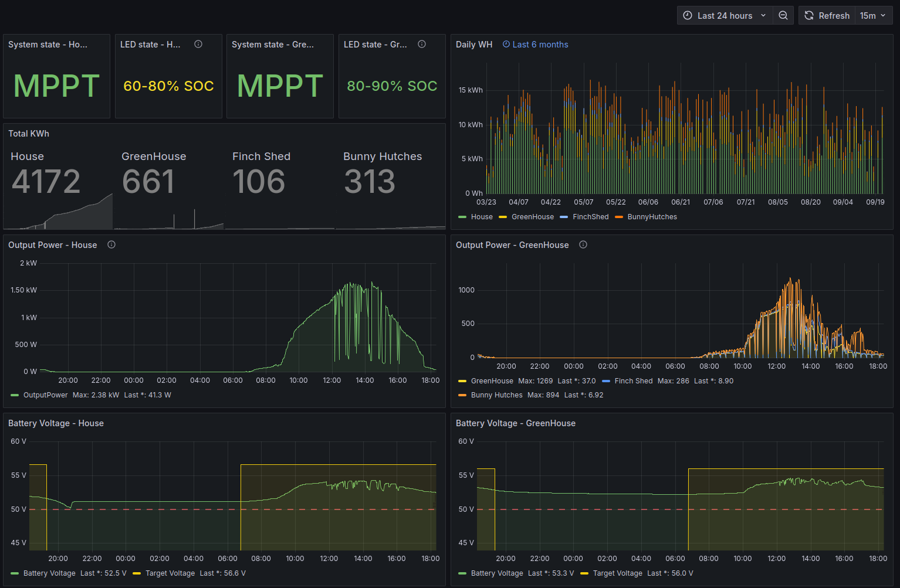The height and width of the screenshot is (588, 900).
Task: Open the 15m refresh interval dropdown
Action: pyautogui.click(x=872, y=16)
